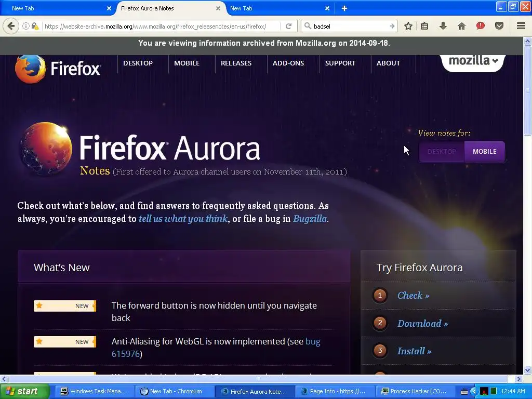This screenshot has width=532, height=399.
Task: Click the keyboard tray icon
Action: [x=464, y=392]
